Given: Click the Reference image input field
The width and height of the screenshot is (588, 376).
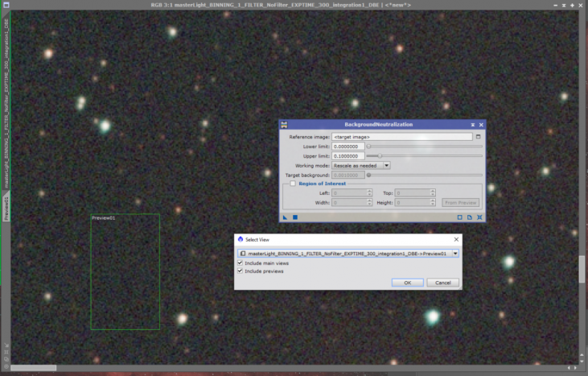Looking at the screenshot, I should click(402, 137).
